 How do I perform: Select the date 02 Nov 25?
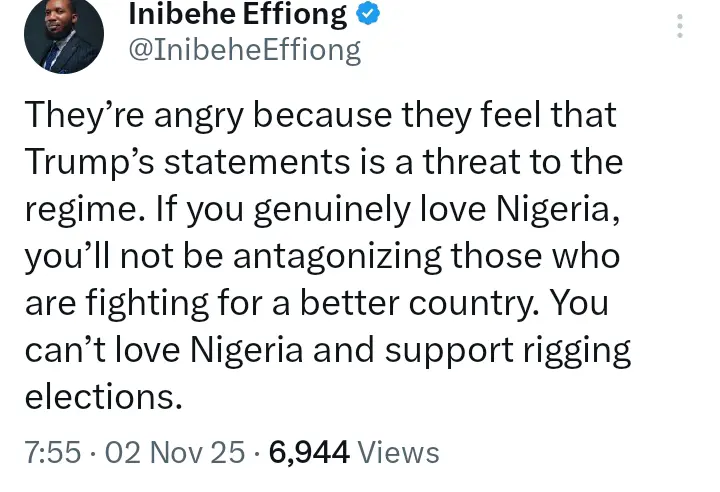point(175,452)
